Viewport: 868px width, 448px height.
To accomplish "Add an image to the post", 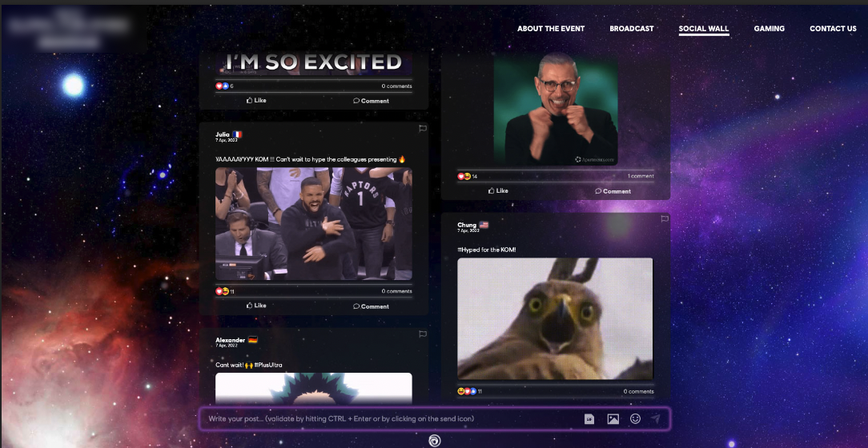I will click(x=613, y=419).
